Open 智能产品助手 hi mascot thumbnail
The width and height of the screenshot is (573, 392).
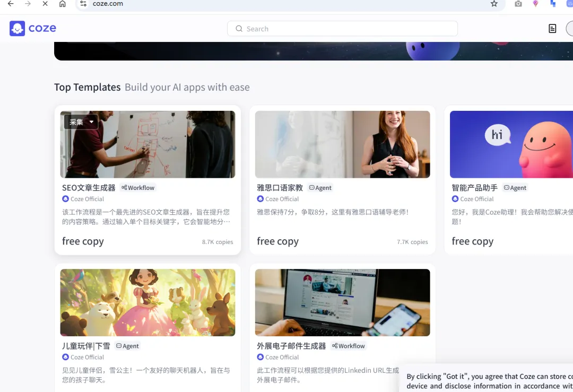point(511,144)
